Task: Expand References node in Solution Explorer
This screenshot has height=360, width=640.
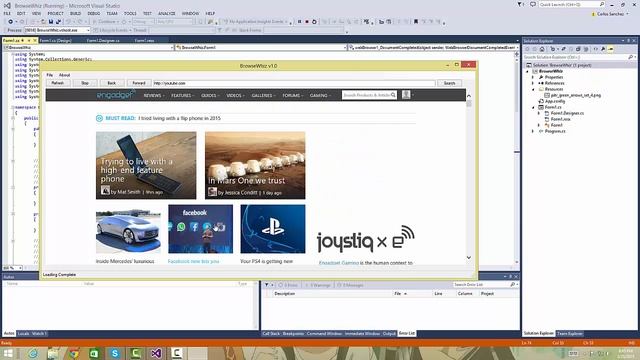Action: [533, 83]
